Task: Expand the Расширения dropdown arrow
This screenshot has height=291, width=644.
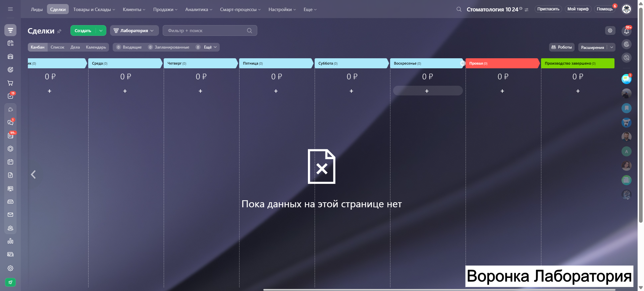Action: point(611,47)
